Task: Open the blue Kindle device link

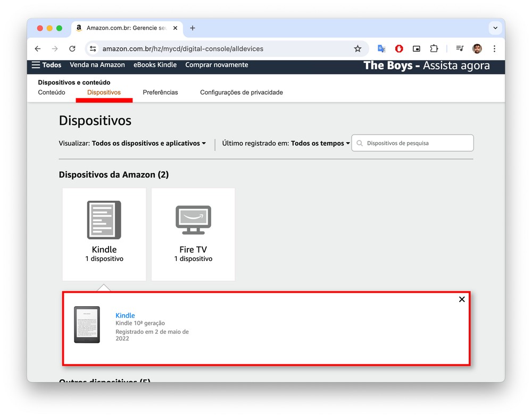Action: point(125,315)
